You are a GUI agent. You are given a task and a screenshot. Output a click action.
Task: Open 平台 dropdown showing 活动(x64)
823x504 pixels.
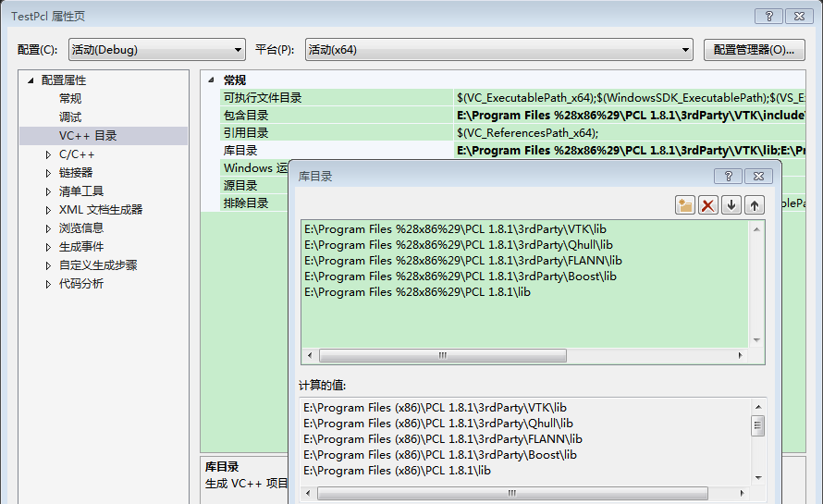pos(499,50)
